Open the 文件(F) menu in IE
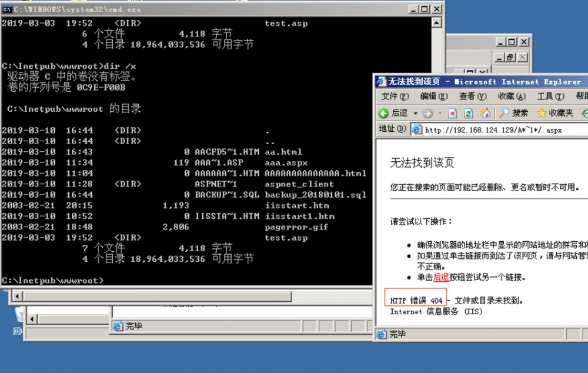 [395, 96]
